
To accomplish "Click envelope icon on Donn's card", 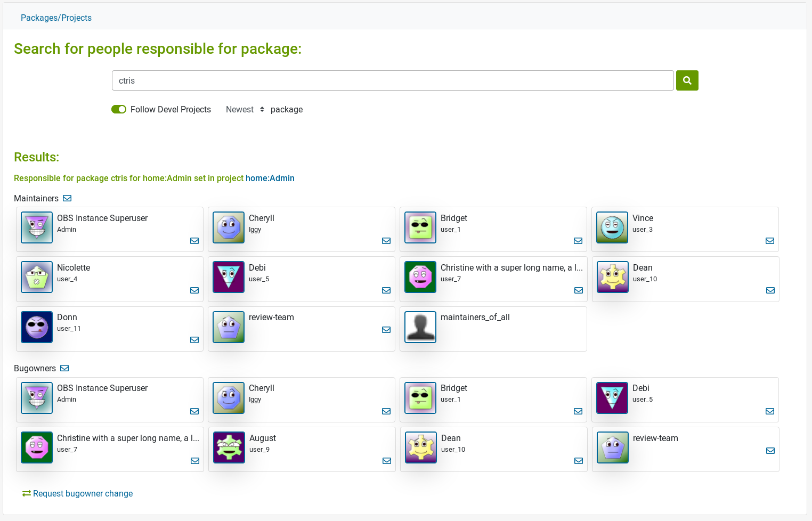I will 194,340.
